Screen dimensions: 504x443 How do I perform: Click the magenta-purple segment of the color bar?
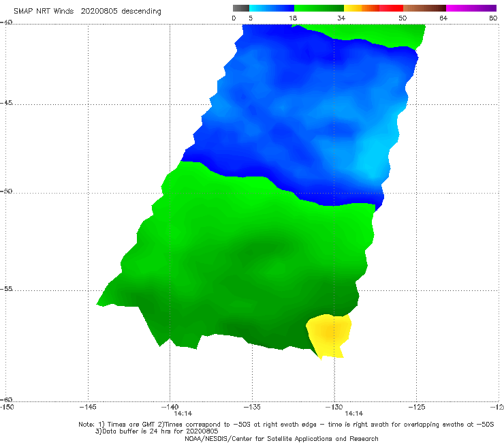tap(471, 8)
